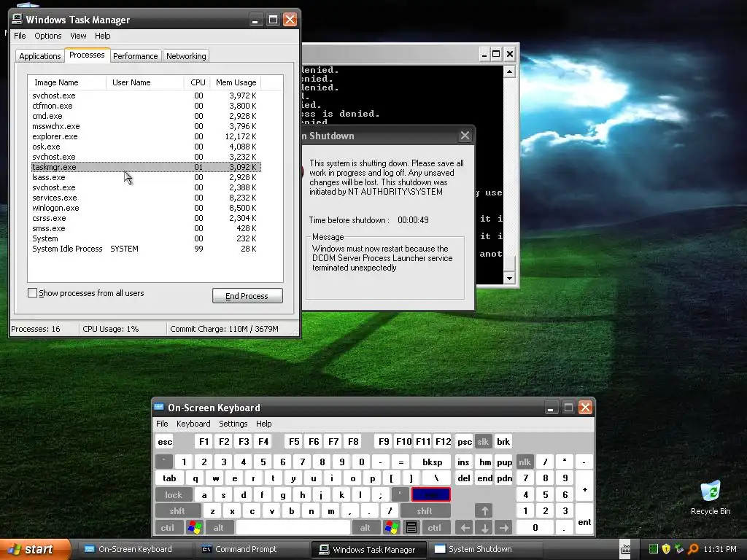Close the Command Prompt window
This screenshot has width=747, height=560.
pyautogui.click(x=510, y=54)
